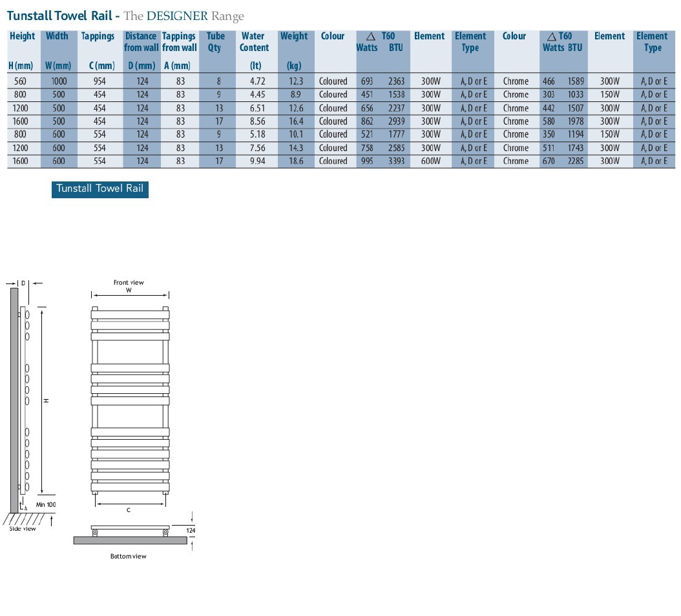
Task: Click the water content value "4.45"
Action: tap(258, 95)
